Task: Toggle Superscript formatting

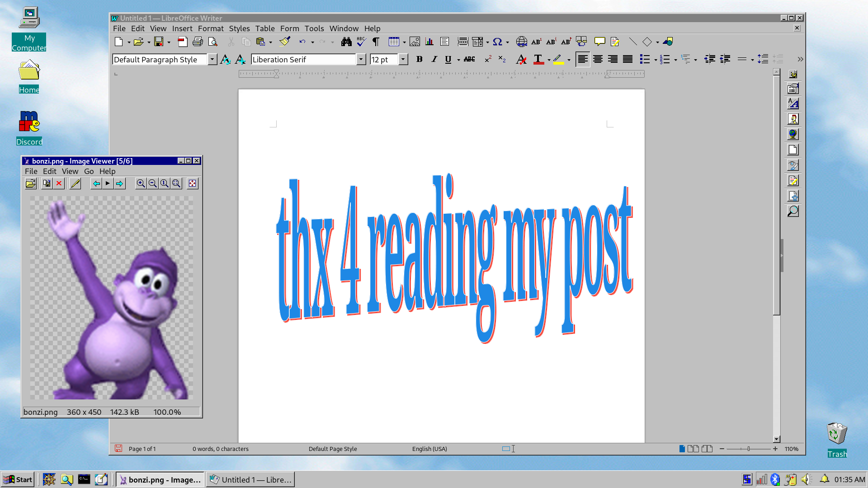Action: pos(488,59)
